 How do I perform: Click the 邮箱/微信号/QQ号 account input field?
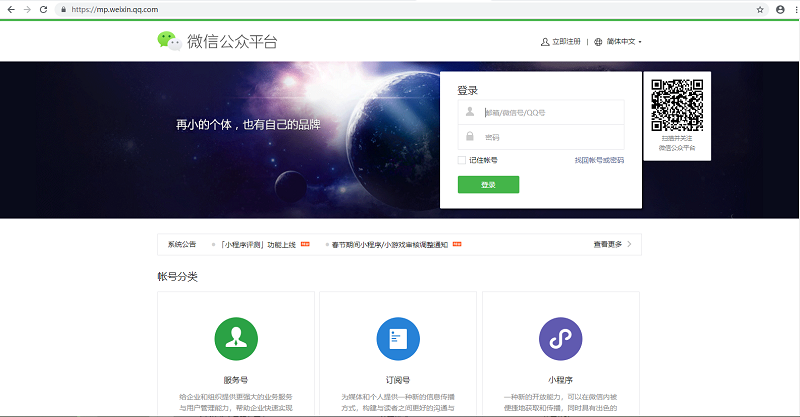550,112
